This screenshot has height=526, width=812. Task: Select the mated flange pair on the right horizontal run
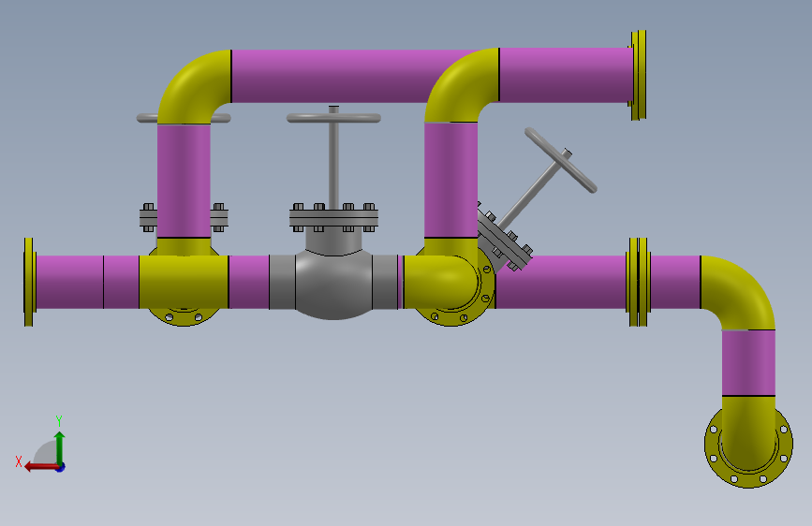[639, 282]
